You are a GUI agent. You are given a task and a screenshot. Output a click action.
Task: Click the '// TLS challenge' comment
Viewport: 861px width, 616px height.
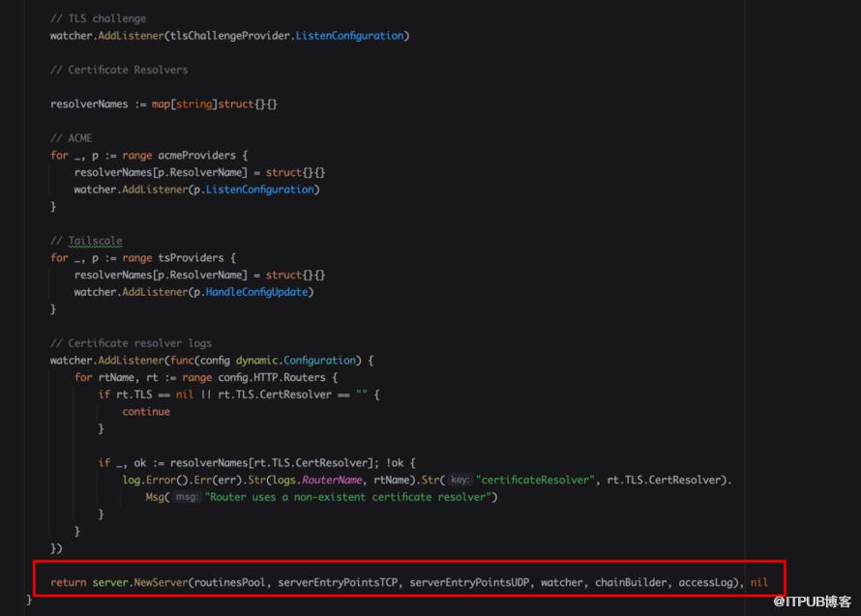(99, 18)
